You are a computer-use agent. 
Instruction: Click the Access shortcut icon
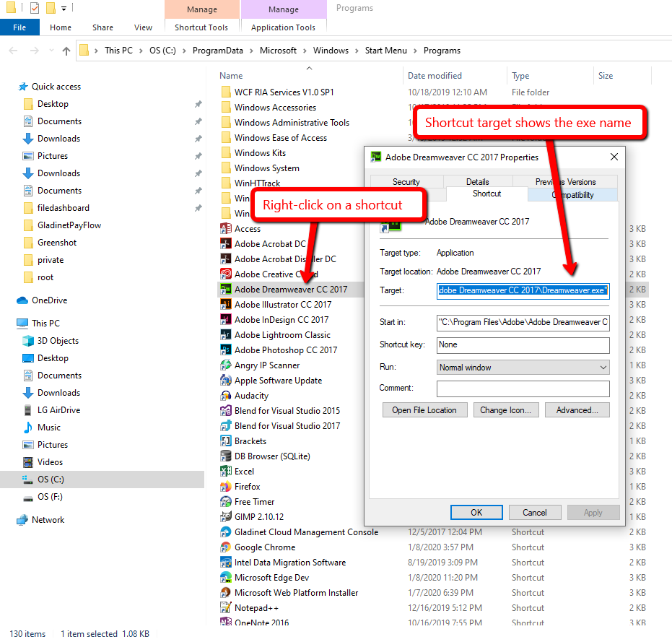[226, 229]
